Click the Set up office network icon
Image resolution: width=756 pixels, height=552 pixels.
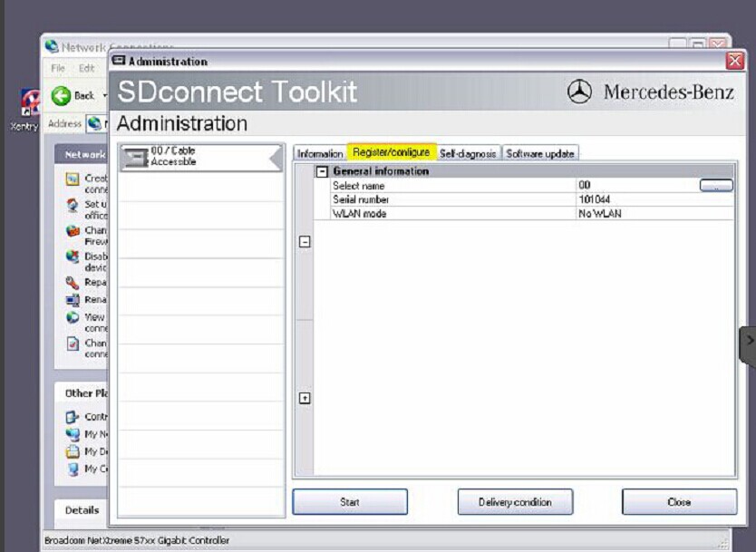click(73, 206)
